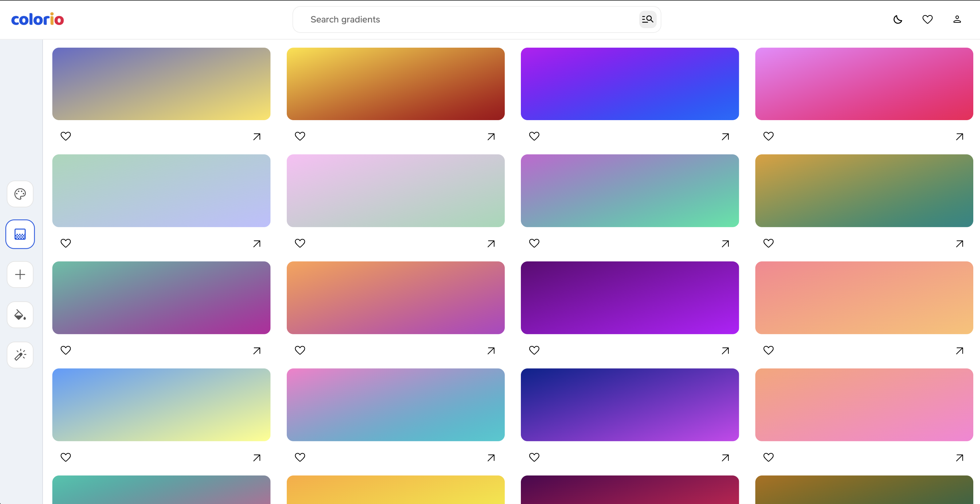Open arrow link of salmon-to-peach gradient
The width and height of the screenshot is (980, 504).
coord(959,351)
